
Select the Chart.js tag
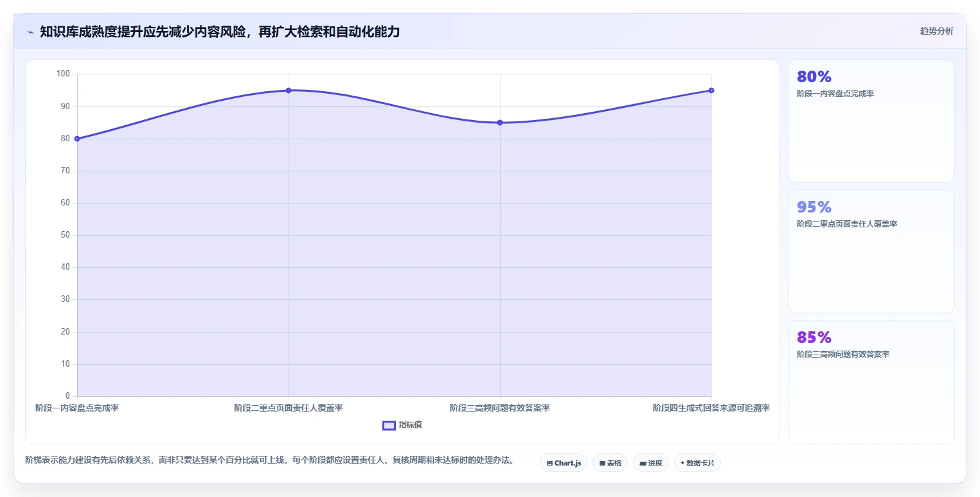pyautogui.click(x=564, y=463)
